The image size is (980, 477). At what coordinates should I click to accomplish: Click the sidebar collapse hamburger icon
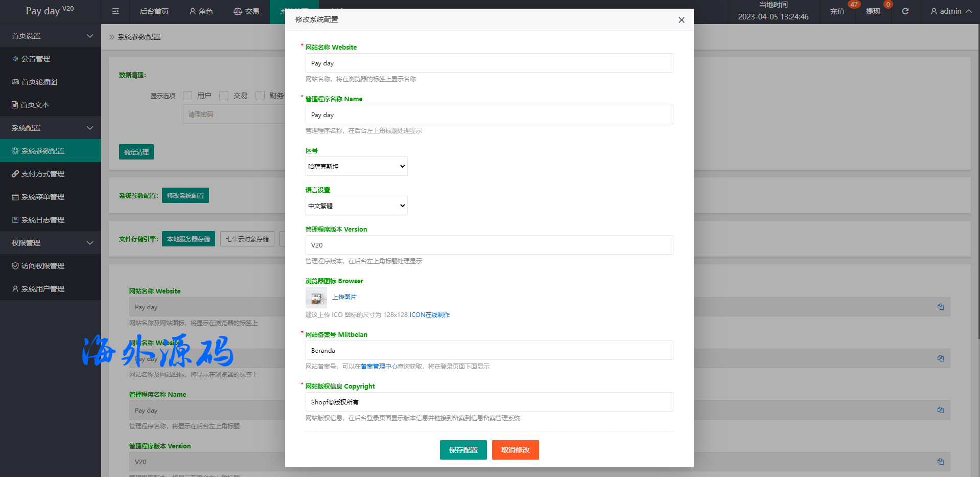tap(115, 11)
